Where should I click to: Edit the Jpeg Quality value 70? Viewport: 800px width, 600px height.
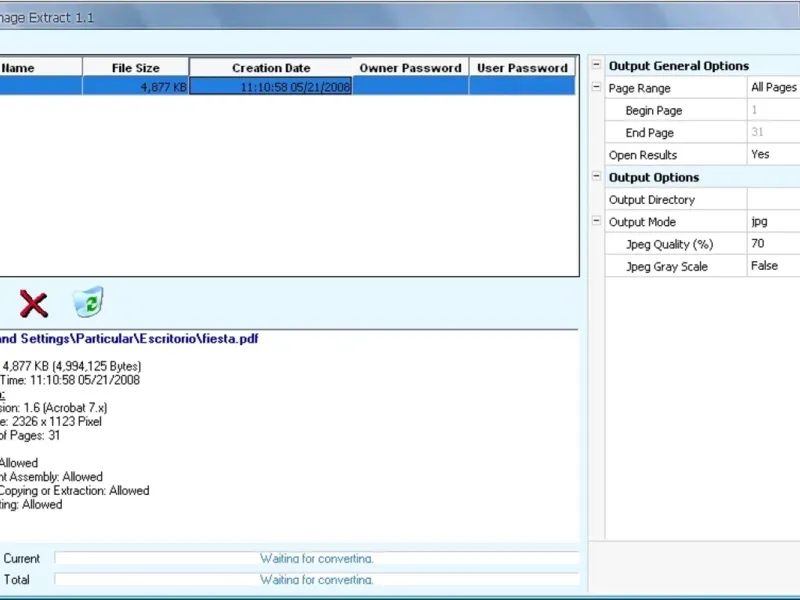click(773, 244)
